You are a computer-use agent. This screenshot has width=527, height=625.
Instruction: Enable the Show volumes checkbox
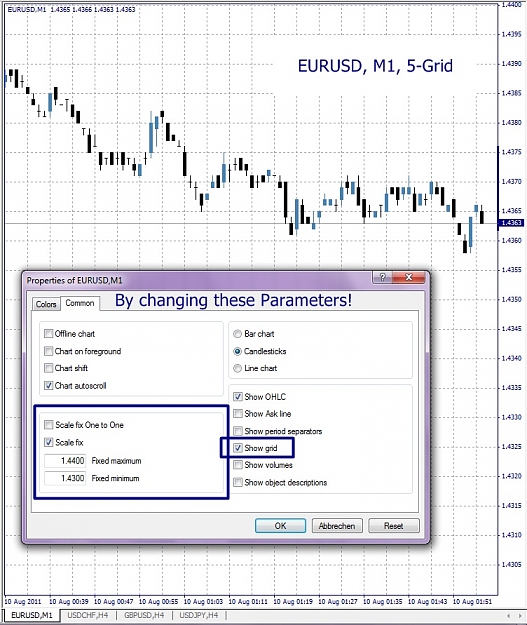238,465
